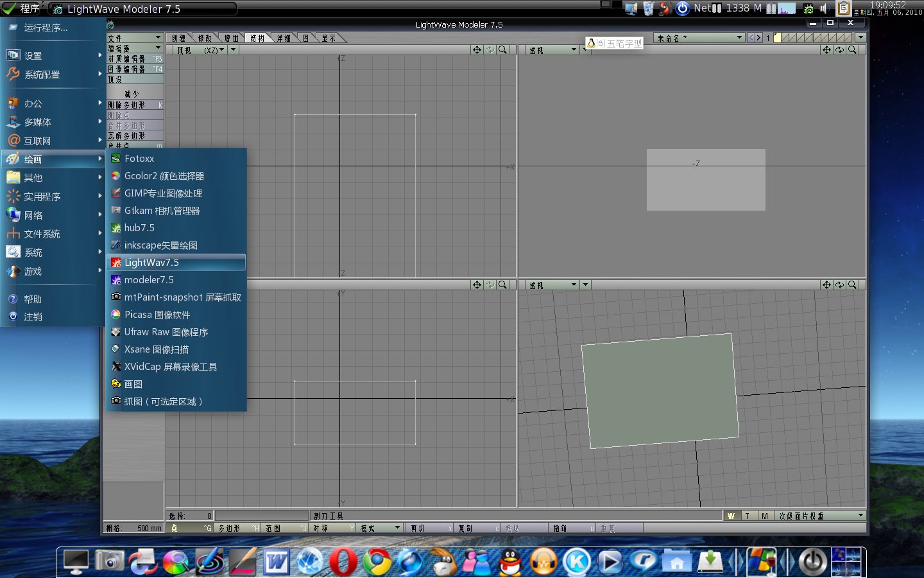
Task: Open the 多媒体 category in the programs menu
Action: 53,122
